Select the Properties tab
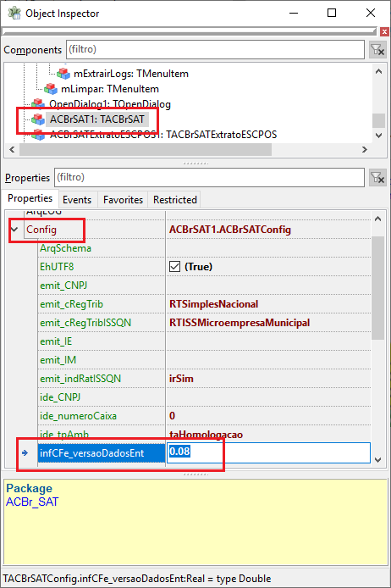Image resolution: width=391 pixels, height=588 pixels. tap(30, 198)
